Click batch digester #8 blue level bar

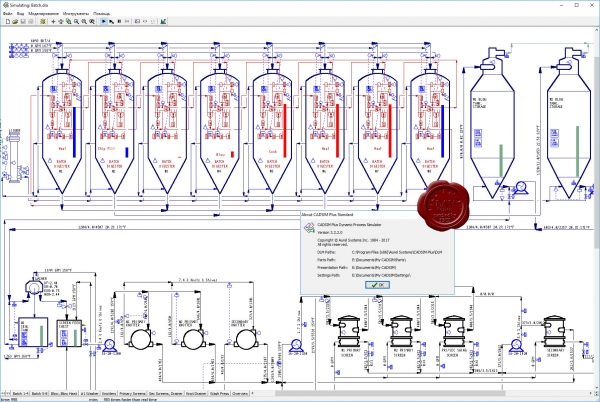tap(442, 131)
